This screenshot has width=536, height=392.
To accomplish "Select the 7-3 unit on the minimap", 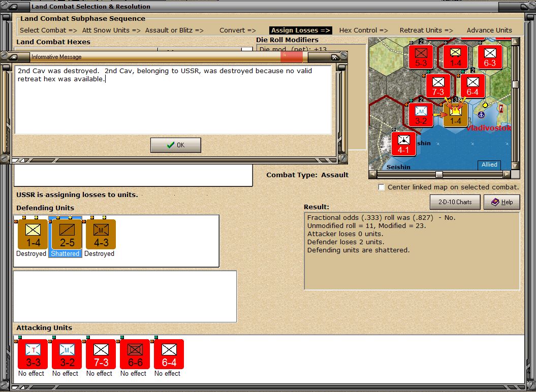I will 438,85.
